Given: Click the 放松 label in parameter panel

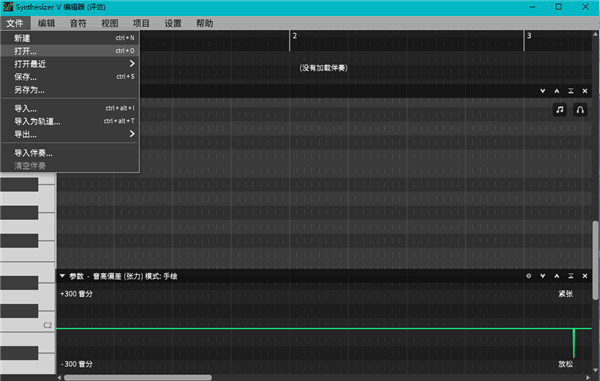Looking at the screenshot, I should pos(566,364).
